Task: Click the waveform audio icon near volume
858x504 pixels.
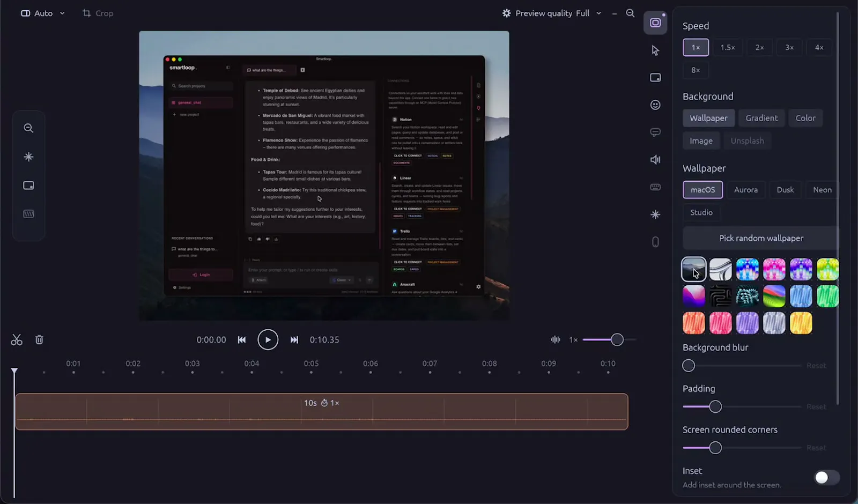Action: (x=556, y=340)
